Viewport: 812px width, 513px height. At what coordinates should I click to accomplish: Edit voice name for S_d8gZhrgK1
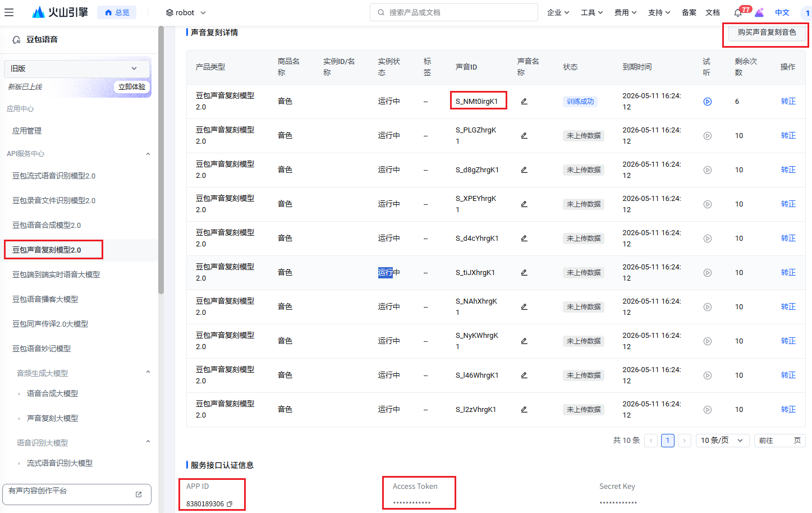524,170
